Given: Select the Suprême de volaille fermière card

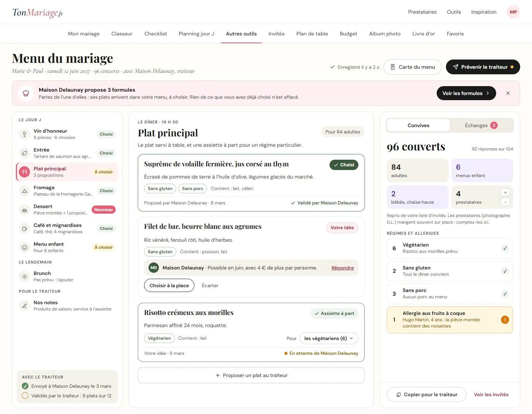Looking at the screenshot, I should 251,183.
